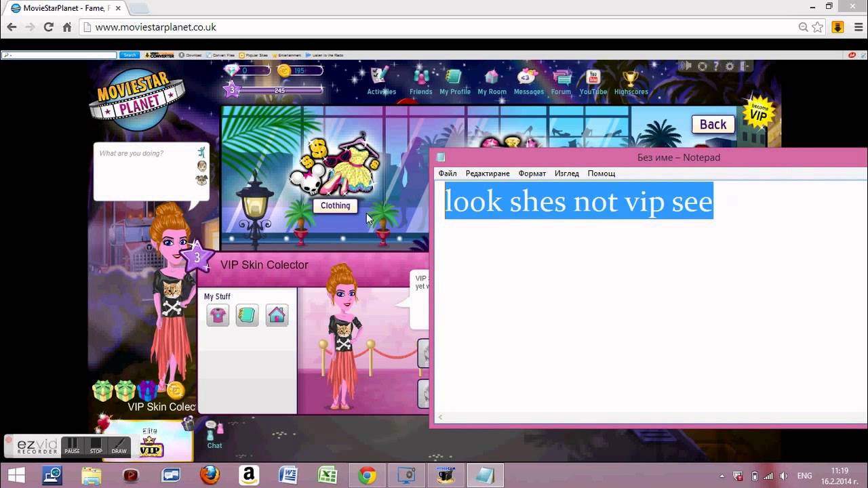Open My Stuff notebook icon

[247, 315]
